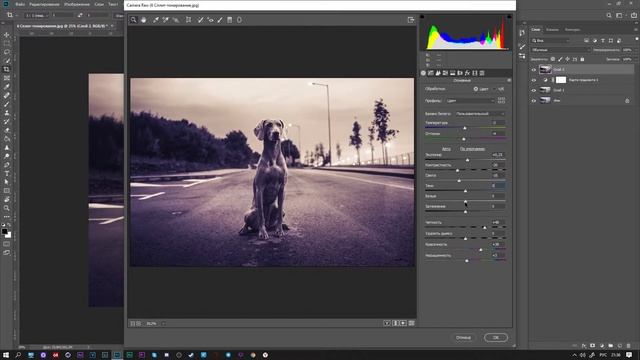Select the Brush tool in Photoshop toolbar
640x360 pixels.
coord(7,104)
